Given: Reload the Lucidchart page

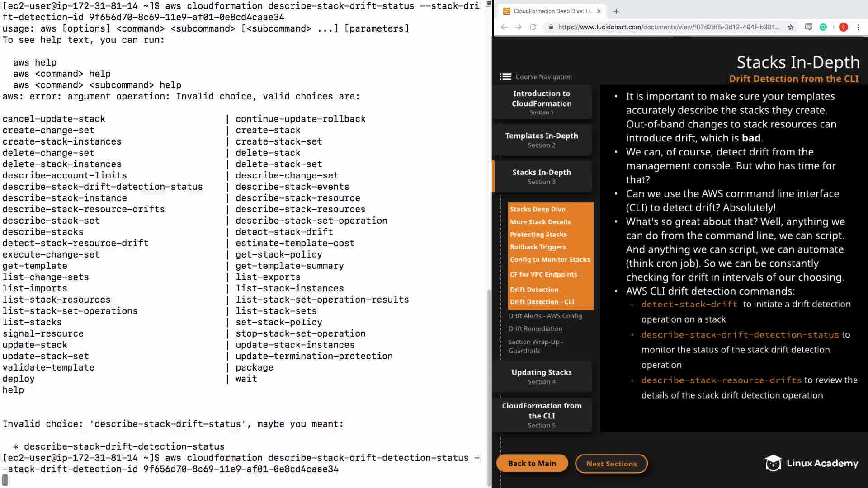Looking at the screenshot, I should (533, 27).
